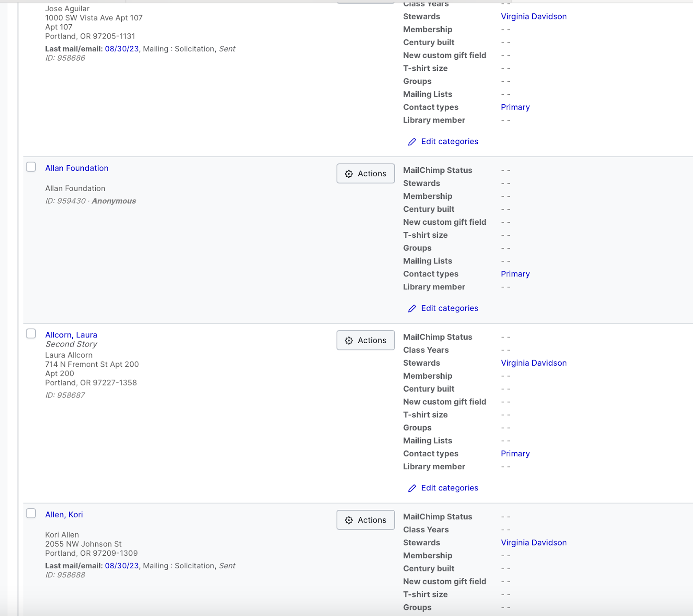Click address 1000 SW Vista Ave Apt 107
This screenshot has width=693, height=616.
click(94, 18)
